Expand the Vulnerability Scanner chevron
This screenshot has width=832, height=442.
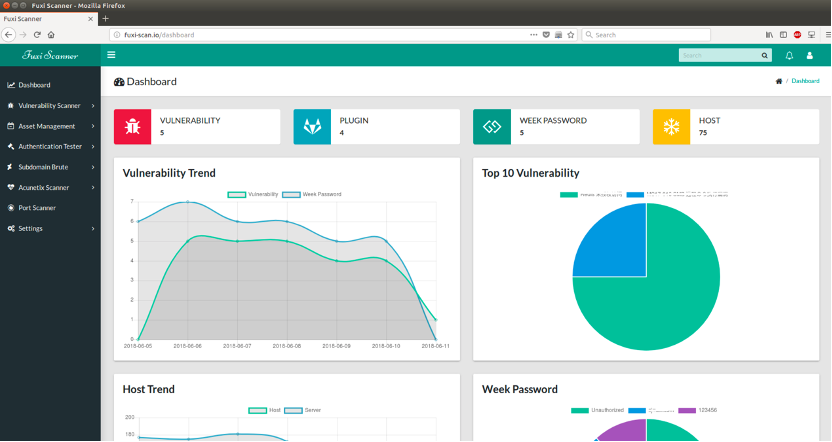(x=93, y=106)
